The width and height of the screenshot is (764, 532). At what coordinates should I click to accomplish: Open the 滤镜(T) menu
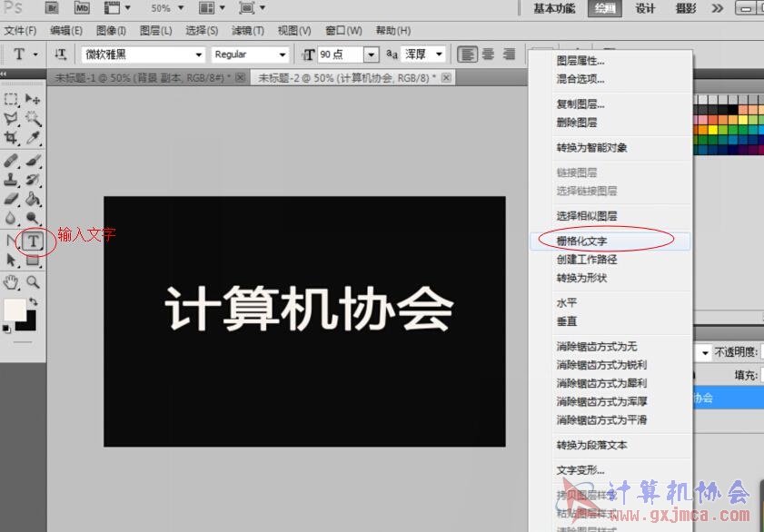tap(248, 31)
